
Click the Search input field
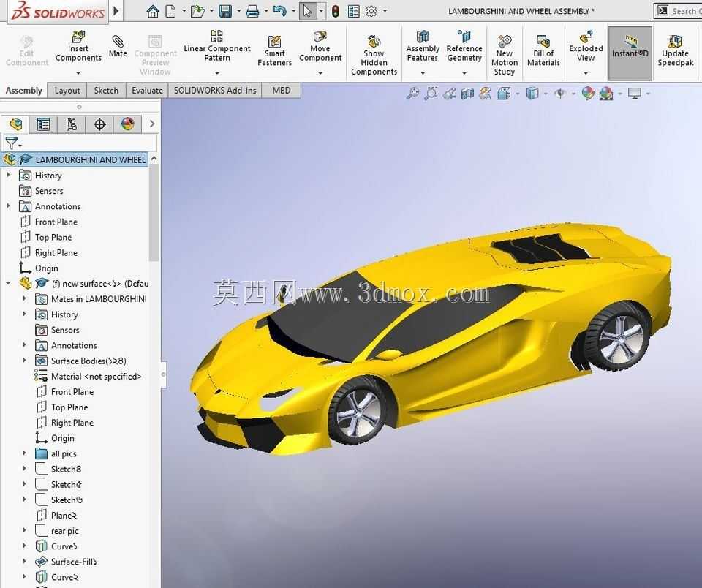pos(685,11)
